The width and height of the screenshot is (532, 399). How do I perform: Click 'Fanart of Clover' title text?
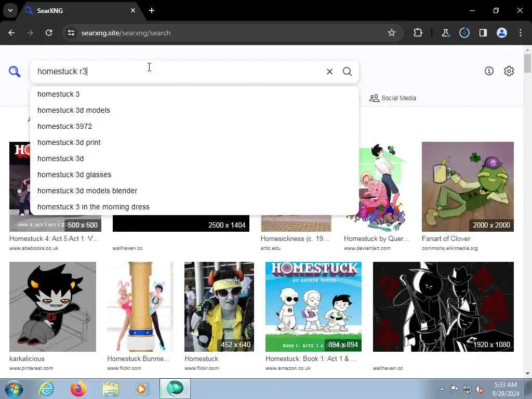(446, 238)
